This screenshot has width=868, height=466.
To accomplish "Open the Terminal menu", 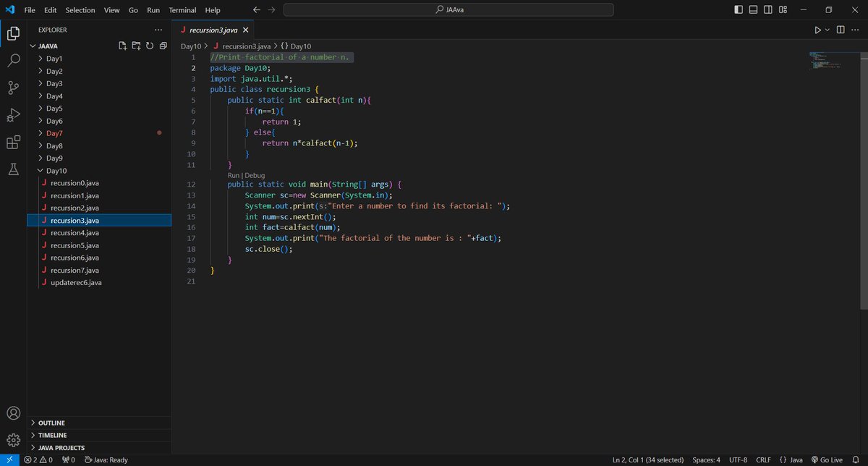I will [x=182, y=10].
